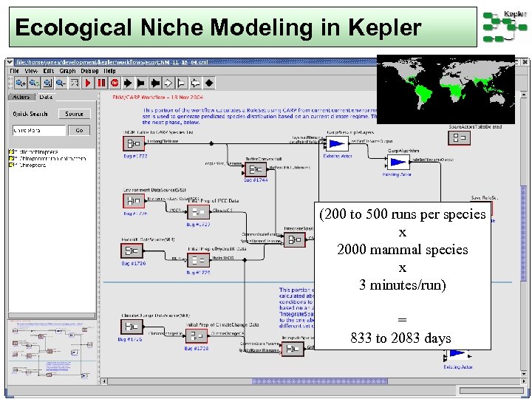
Task: Select the Initial Prep of Hydro1K Data actor
Action: pos(199,261)
